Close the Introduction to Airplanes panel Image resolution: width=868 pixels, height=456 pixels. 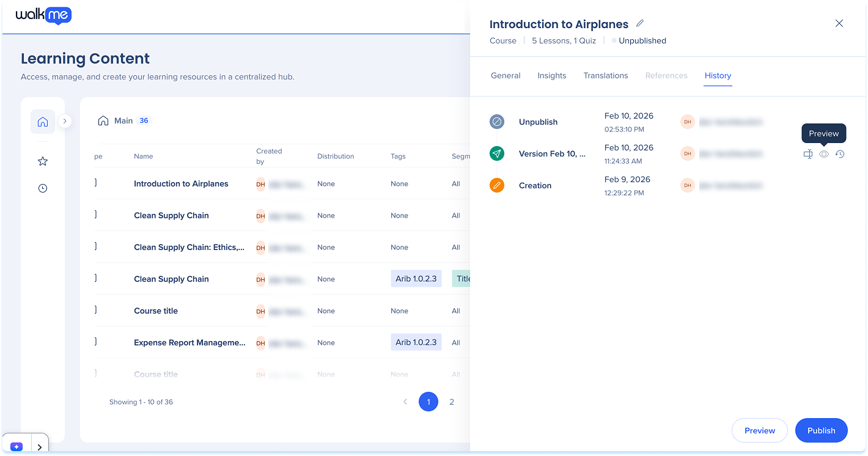coord(839,23)
